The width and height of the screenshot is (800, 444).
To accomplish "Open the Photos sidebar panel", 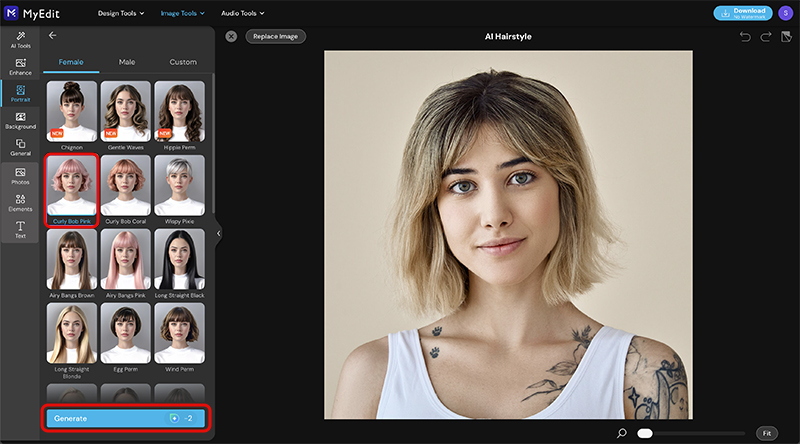I will pyautogui.click(x=20, y=176).
